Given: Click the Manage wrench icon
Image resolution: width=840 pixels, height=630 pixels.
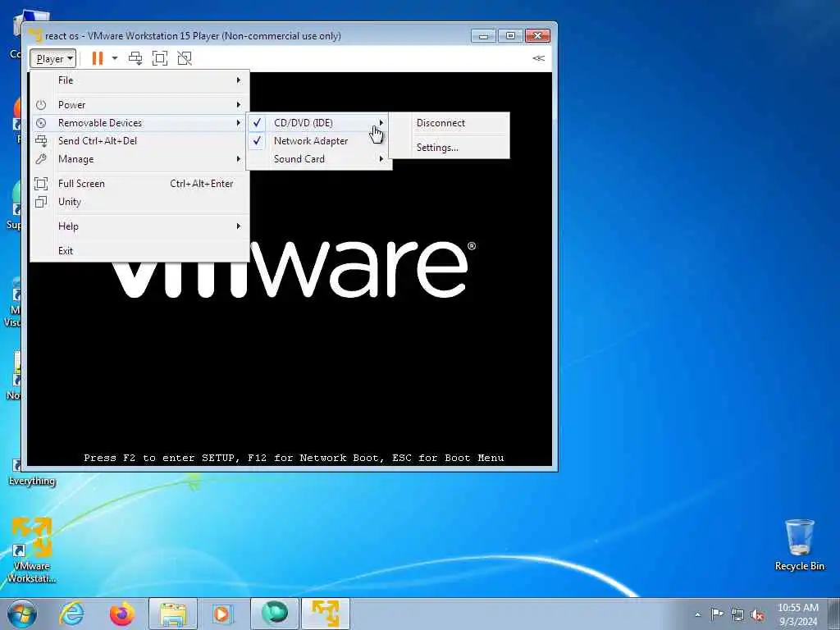Looking at the screenshot, I should pyautogui.click(x=41, y=159).
